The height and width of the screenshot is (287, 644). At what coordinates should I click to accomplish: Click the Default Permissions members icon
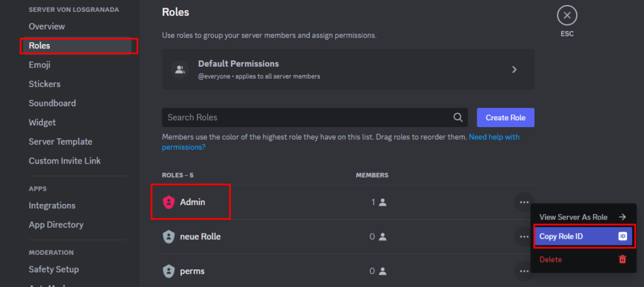point(180,69)
